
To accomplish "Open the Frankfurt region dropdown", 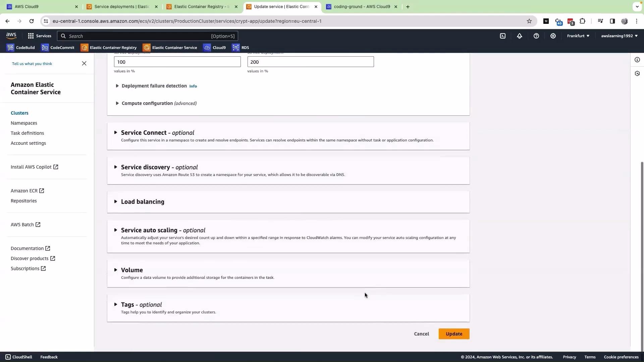I will click(578, 36).
